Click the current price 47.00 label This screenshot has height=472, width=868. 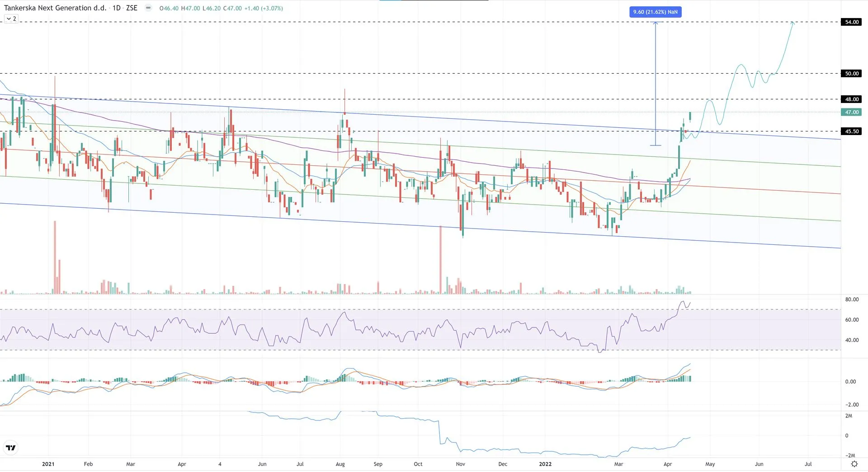[852, 112]
